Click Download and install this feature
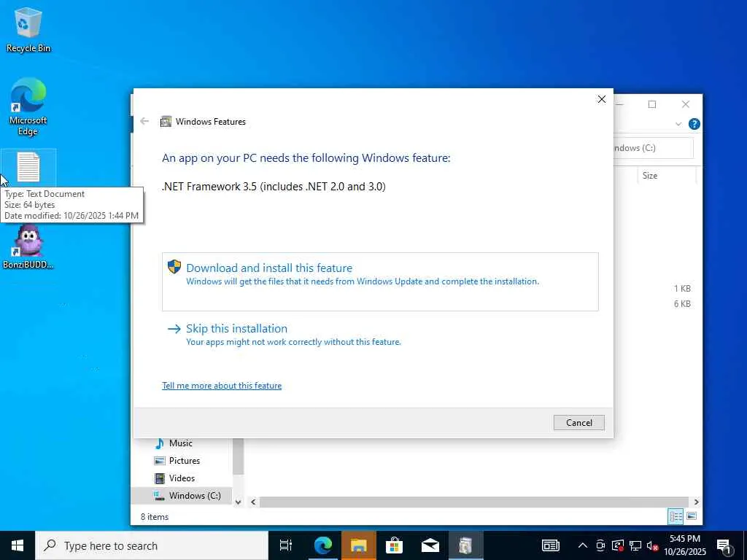The height and width of the screenshot is (560, 747). [380, 281]
